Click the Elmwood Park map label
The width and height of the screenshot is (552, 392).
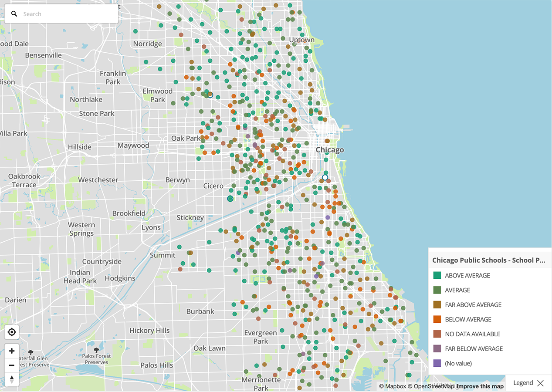[x=158, y=95]
